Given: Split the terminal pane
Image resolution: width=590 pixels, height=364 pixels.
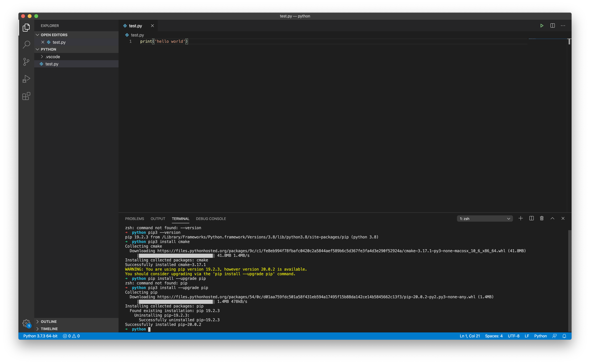Looking at the screenshot, I should (531, 218).
